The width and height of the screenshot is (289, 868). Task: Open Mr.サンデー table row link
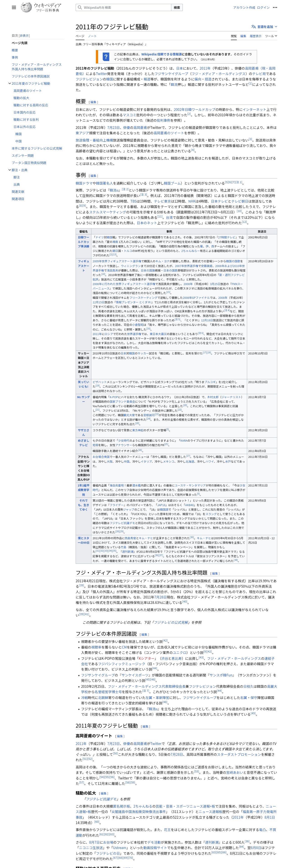click(x=84, y=399)
